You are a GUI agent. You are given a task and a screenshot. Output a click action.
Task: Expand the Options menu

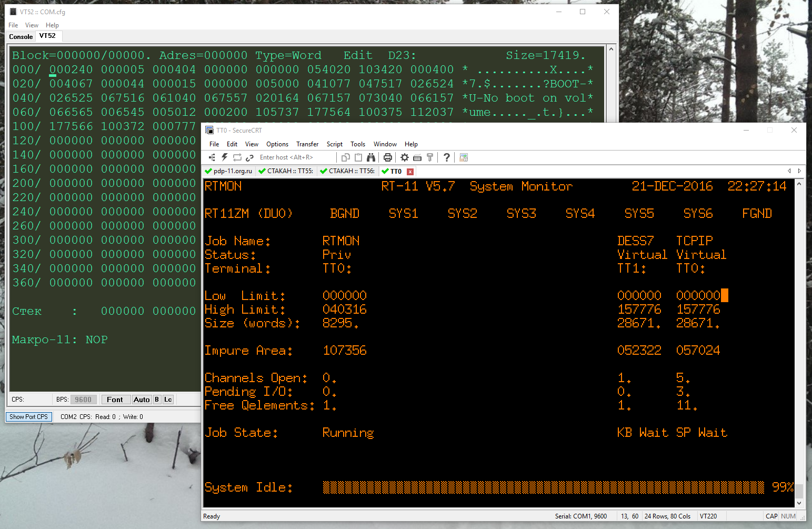[277, 144]
